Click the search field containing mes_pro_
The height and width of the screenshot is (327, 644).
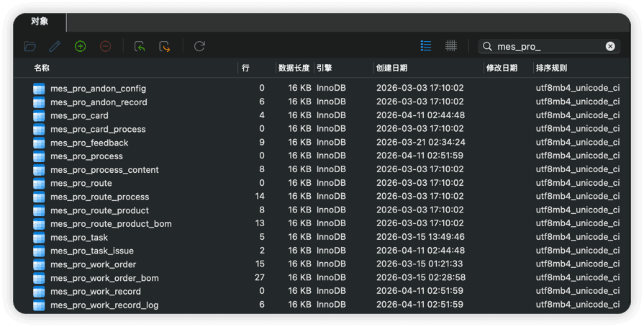(548, 46)
